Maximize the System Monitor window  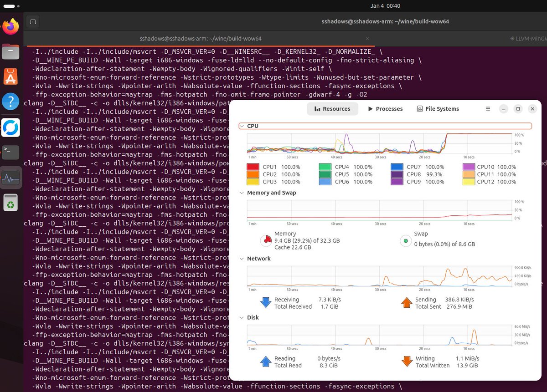518,109
